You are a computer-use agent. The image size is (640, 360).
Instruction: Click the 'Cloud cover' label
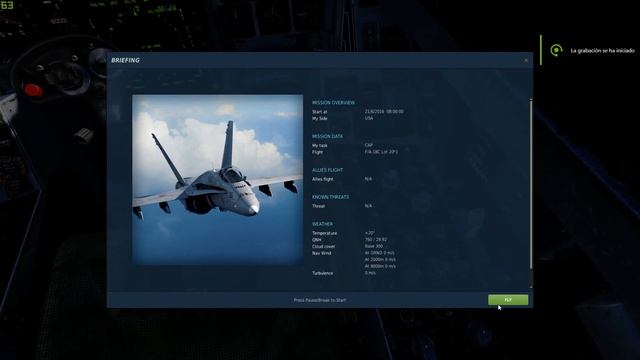click(323, 247)
